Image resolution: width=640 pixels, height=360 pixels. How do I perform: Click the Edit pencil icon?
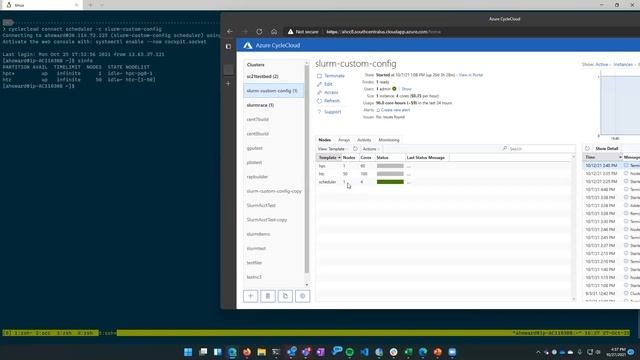click(320, 84)
